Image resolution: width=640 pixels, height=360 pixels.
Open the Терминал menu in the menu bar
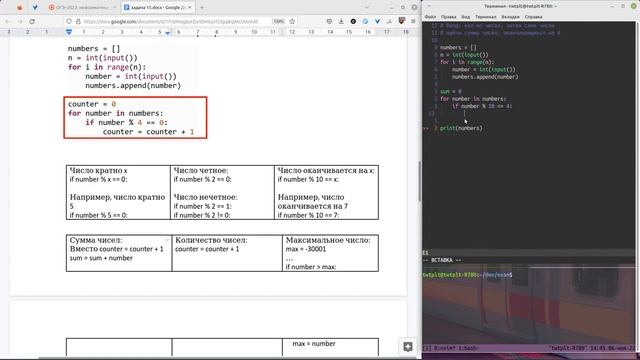(486, 17)
